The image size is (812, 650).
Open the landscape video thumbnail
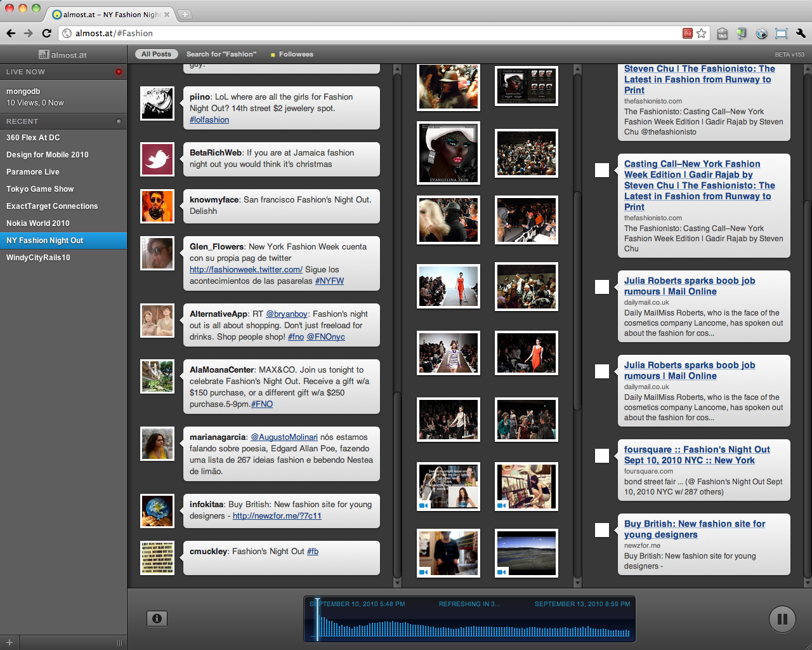pos(527,553)
